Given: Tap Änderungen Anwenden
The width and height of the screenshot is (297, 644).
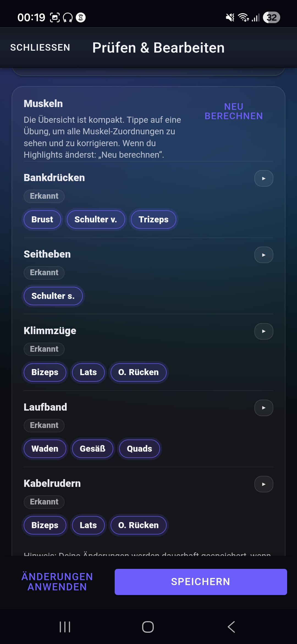Looking at the screenshot, I should click(x=57, y=582).
